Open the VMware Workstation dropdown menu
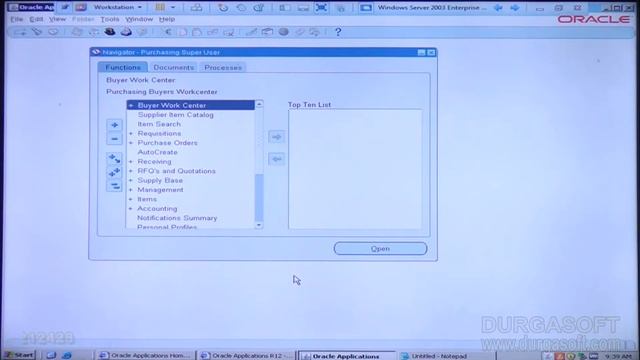 (x=118, y=7)
